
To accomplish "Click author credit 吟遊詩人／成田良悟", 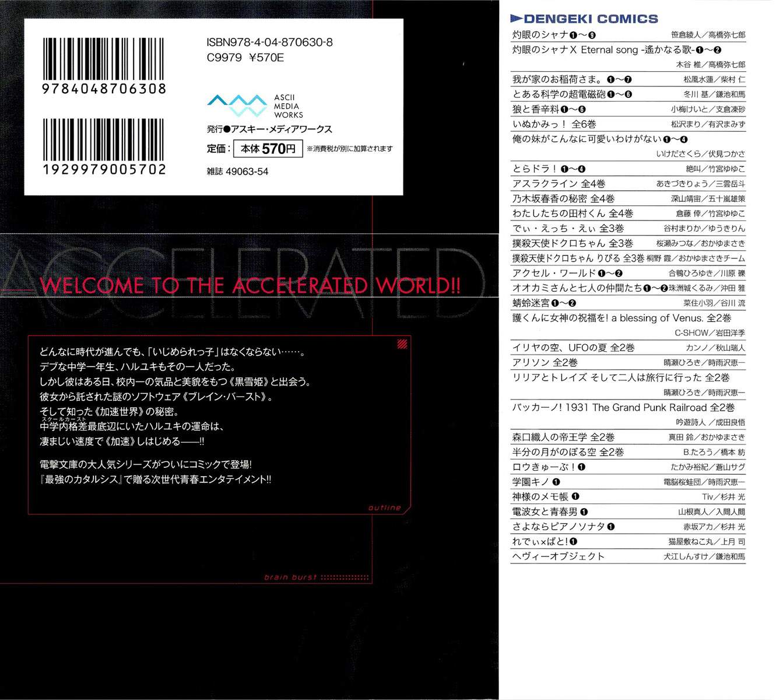I will 711,422.
